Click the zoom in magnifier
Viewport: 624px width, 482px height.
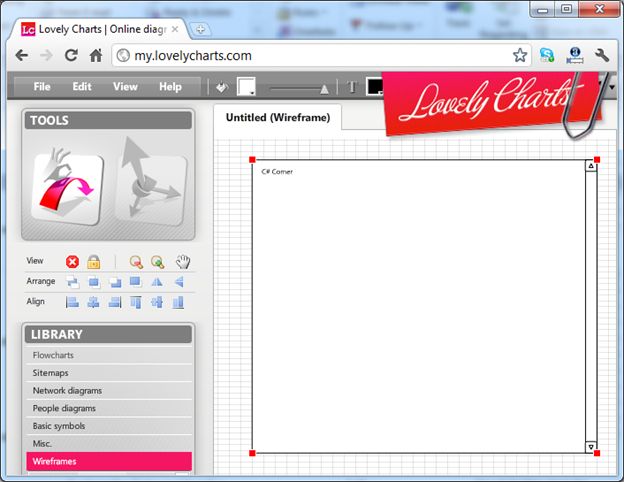coord(158,262)
